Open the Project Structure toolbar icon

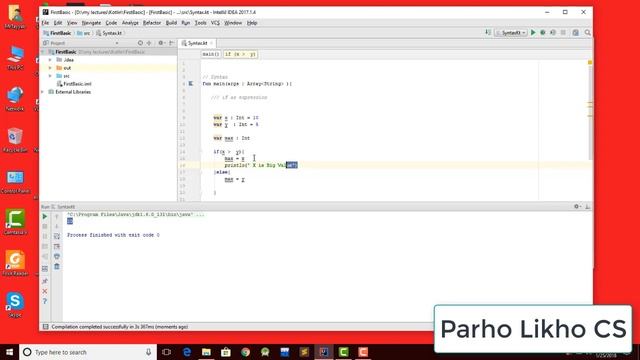point(576,33)
